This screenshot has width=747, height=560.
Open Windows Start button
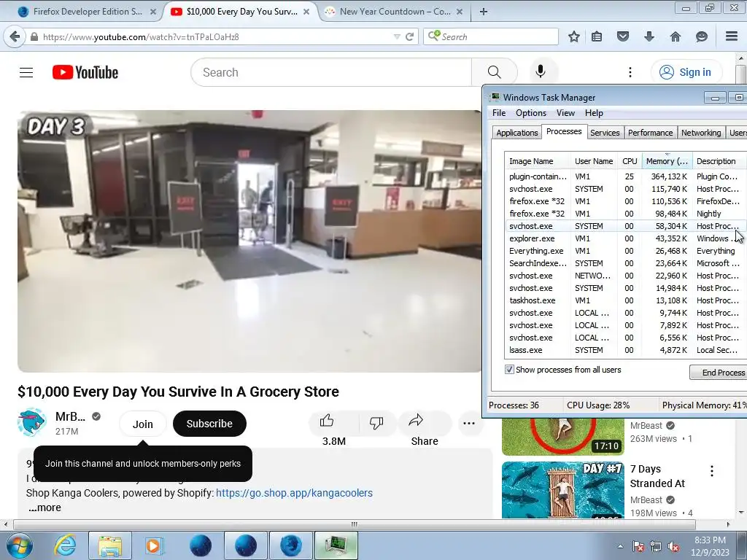click(x=19, y=545)
